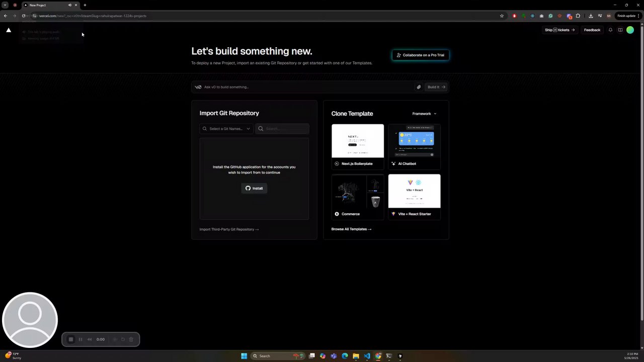Click the camera screenshot extension icon
The image size is (644, 362).
(541, 16)
